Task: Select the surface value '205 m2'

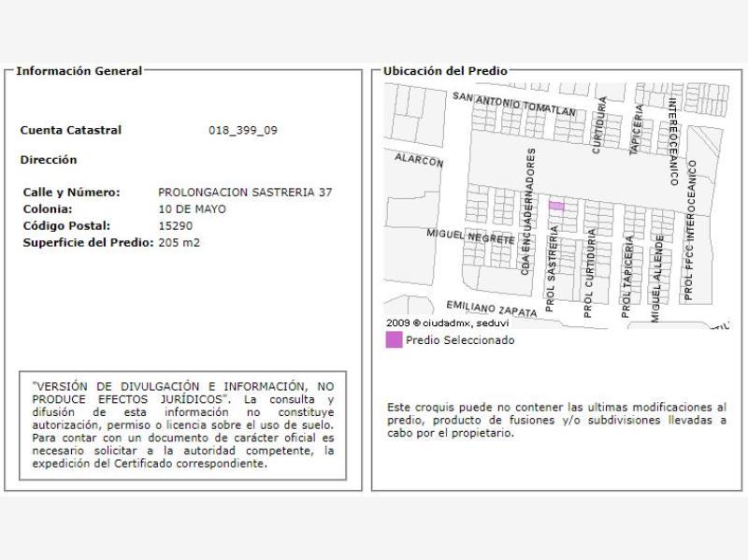Action: point(179,242)
